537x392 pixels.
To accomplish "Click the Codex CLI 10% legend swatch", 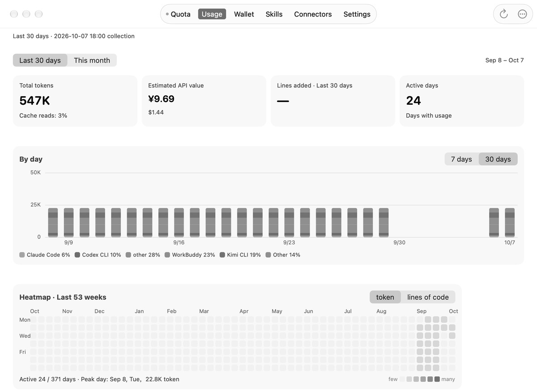I will coord(77,255).
